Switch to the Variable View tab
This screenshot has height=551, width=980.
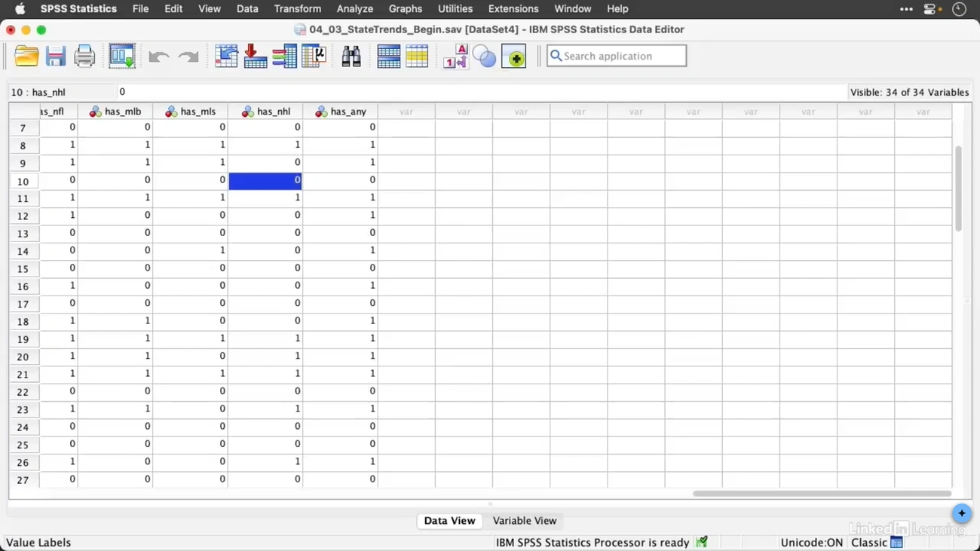pos(525,521)
